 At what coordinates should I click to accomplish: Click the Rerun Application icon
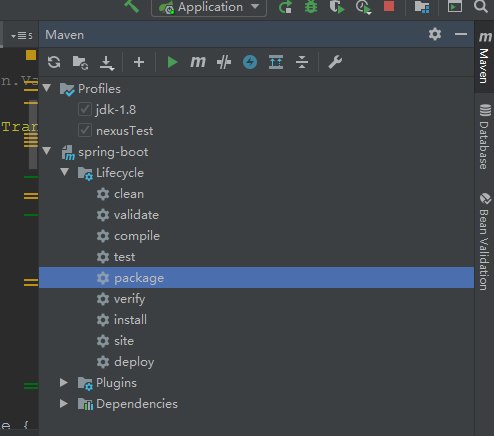(x=285, y=7)
